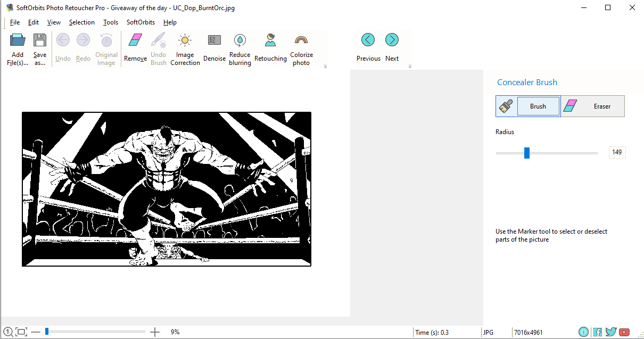Click the SoftOrbits app icon in title bar
The height and width of the screenshot is (339, 644).
pyautogui.click(x=10, y=8)
